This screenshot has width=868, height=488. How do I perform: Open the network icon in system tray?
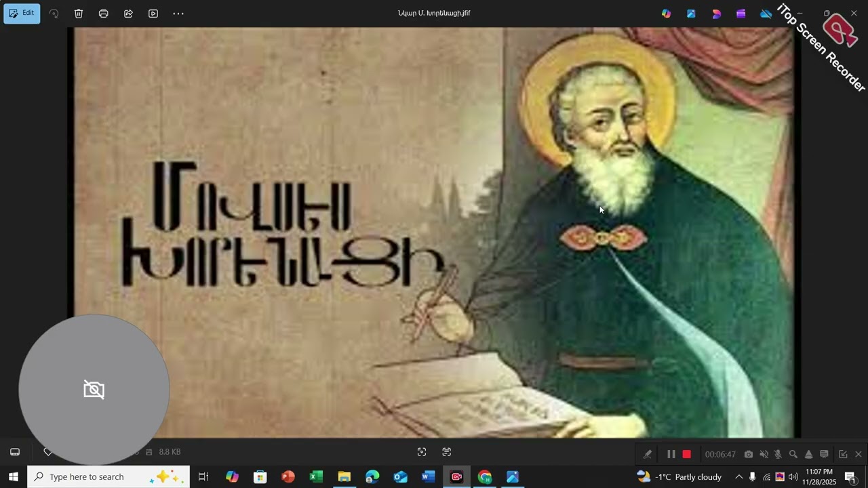pos(766,476)
